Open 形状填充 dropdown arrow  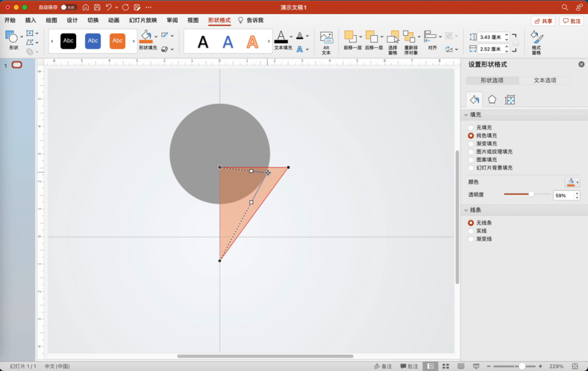[x=156, y=37]
